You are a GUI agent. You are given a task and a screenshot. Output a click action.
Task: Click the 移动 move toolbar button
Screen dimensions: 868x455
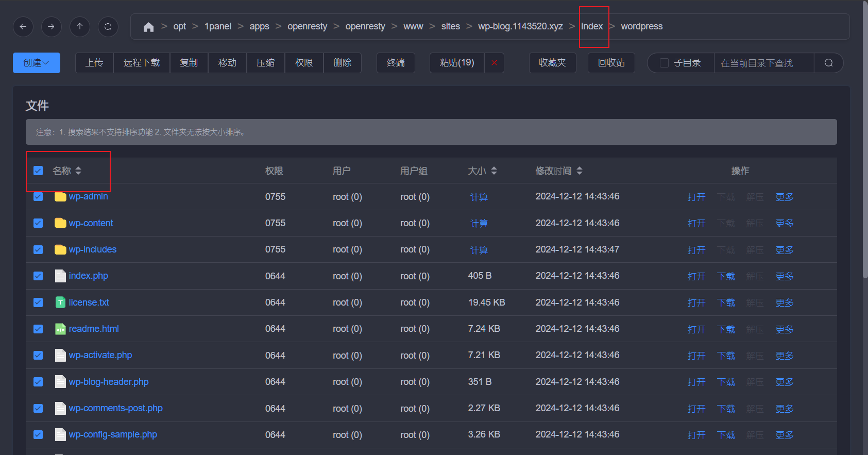click(227, 63)
